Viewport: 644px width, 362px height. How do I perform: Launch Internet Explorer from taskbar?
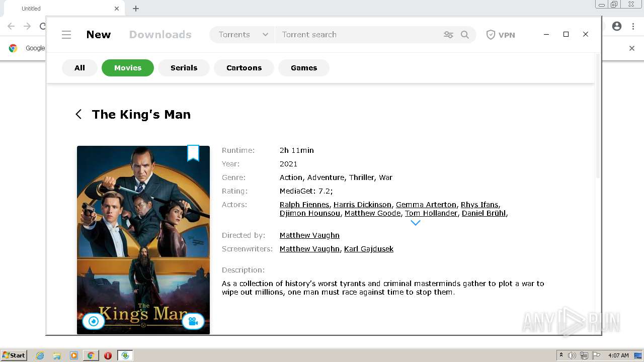pos(40,355)
